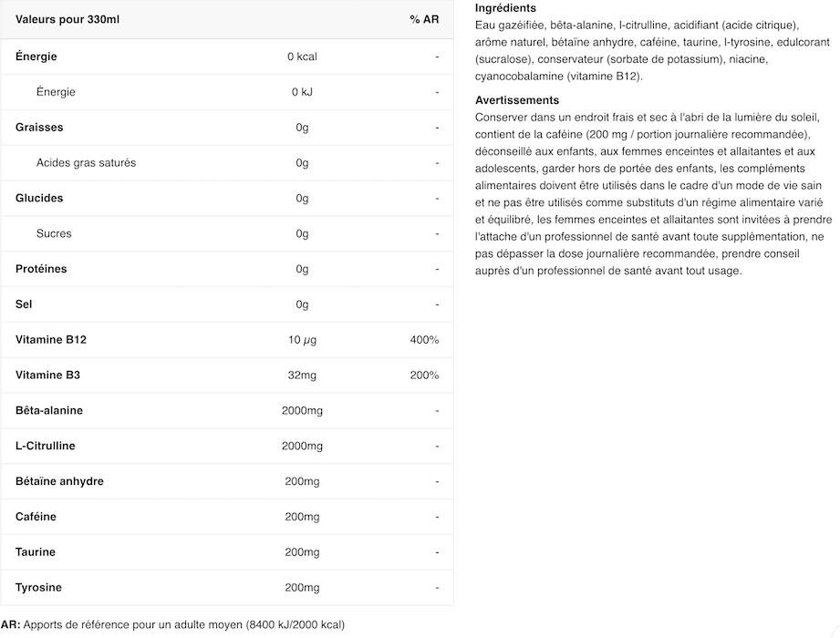This screenshot has width=840, height=638.
Task: Select the Sel row label
Action: point(24,304)
